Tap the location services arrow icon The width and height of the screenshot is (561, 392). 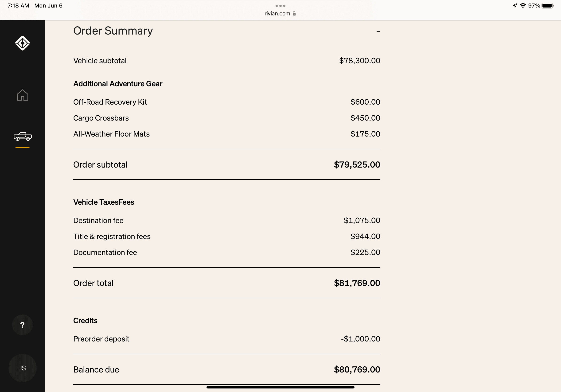[x=515, y=6]
